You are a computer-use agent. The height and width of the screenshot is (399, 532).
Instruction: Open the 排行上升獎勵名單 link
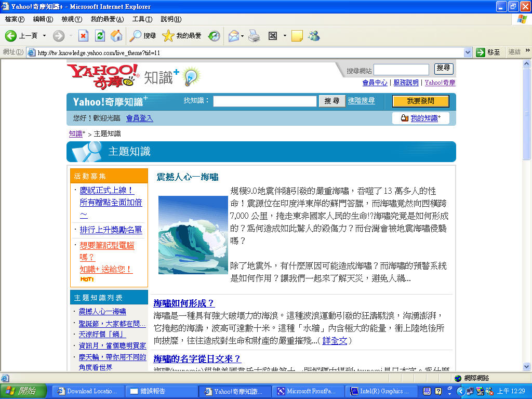[111, 230]
